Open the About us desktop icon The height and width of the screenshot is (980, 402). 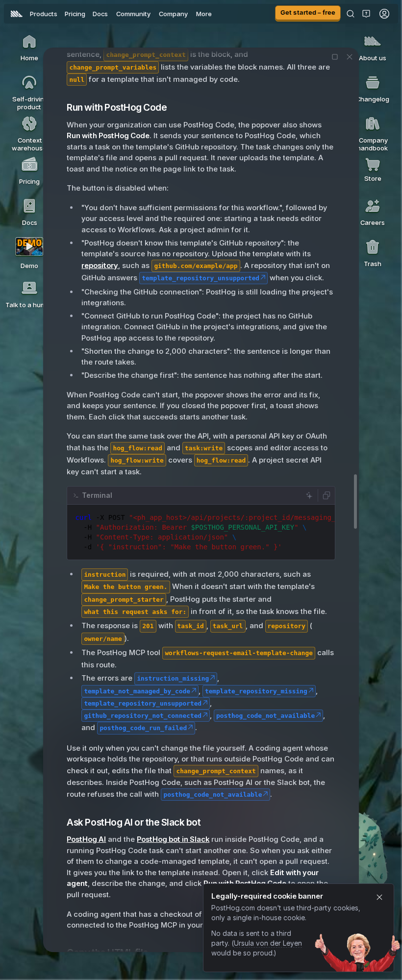(x=373, y=42)
